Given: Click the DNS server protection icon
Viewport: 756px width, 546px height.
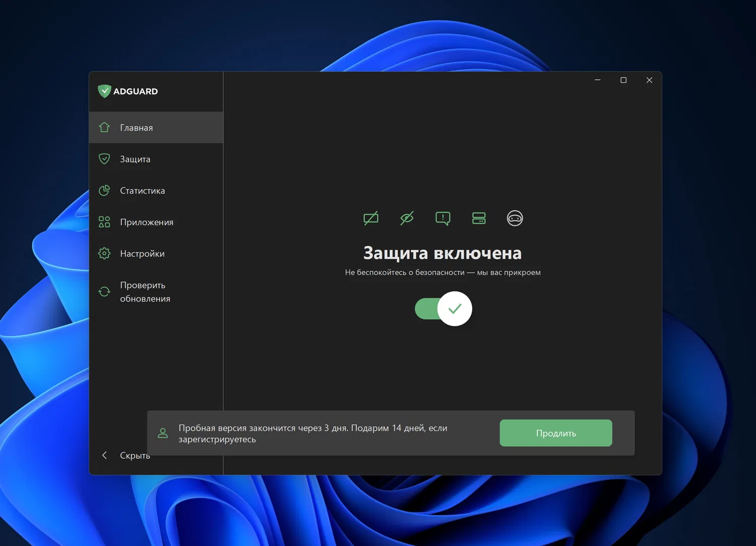Looking at the screenshot, I should (x=479, y=218).
